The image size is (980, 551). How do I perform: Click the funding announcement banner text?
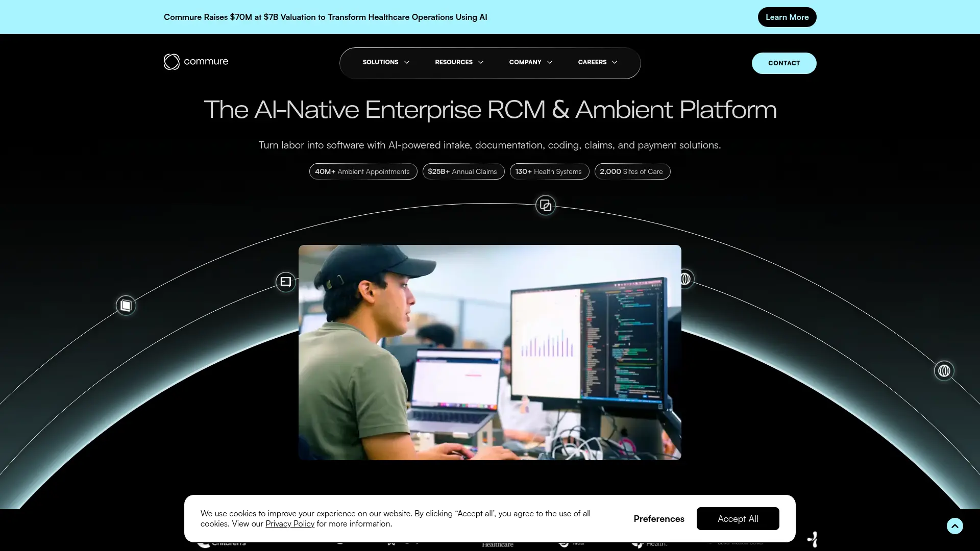point(325,17)
